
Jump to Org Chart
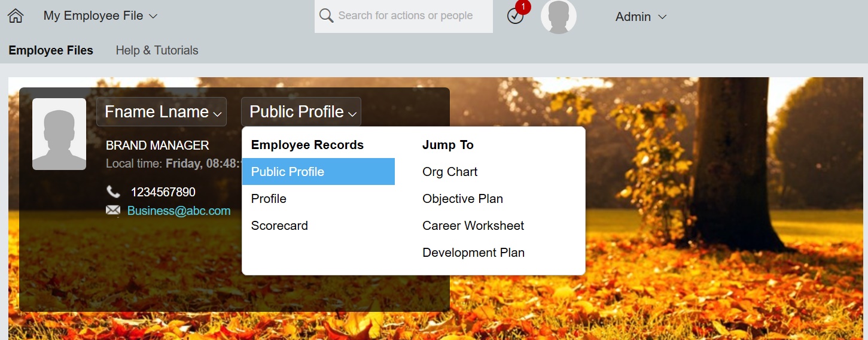point(450,172)
